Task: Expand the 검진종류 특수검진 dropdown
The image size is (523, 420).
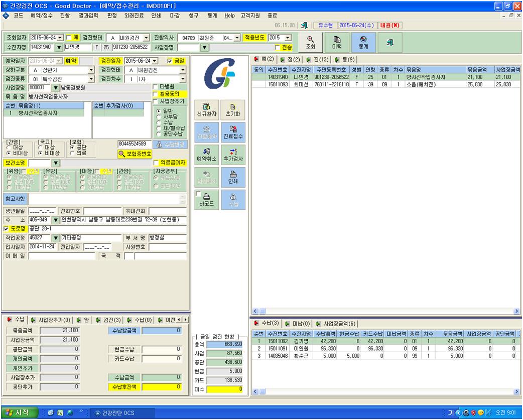Action: [x=91, y=79]
